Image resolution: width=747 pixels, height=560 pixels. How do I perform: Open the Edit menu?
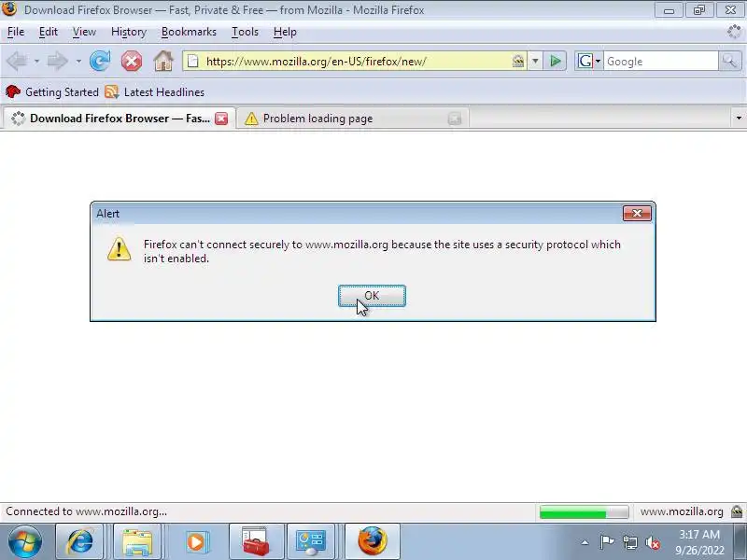(49, 32)
